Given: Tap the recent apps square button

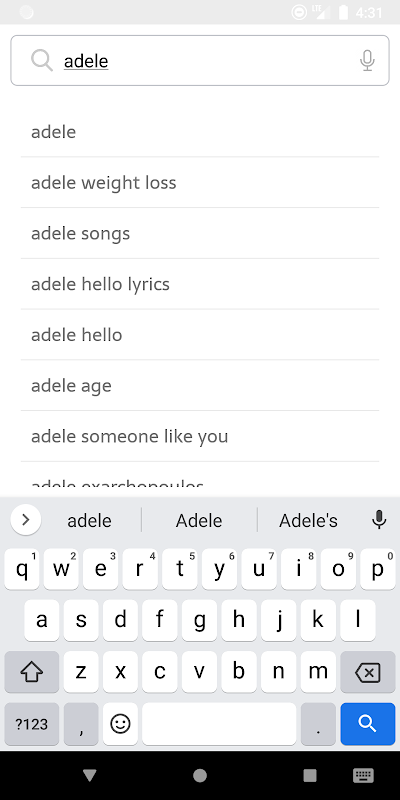Looking at the screenshot, I should coord(310,776).
